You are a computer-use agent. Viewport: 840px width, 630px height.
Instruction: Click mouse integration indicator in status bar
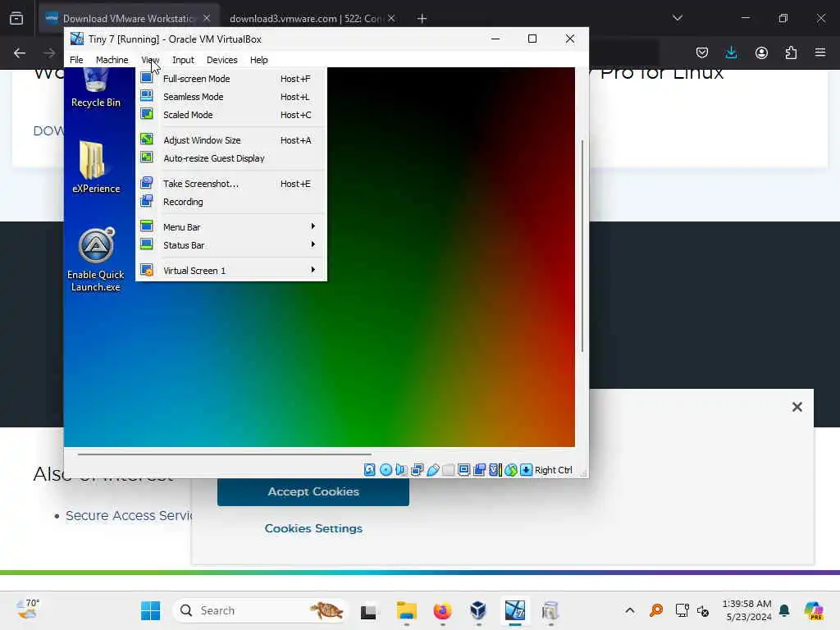pyautogui.click(x=510, y=470)
